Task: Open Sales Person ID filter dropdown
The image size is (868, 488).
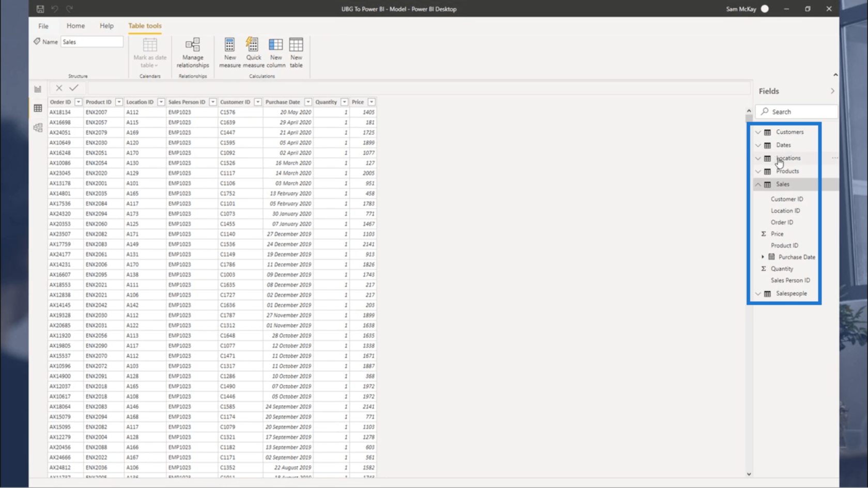Action: (x=212, y=102)
